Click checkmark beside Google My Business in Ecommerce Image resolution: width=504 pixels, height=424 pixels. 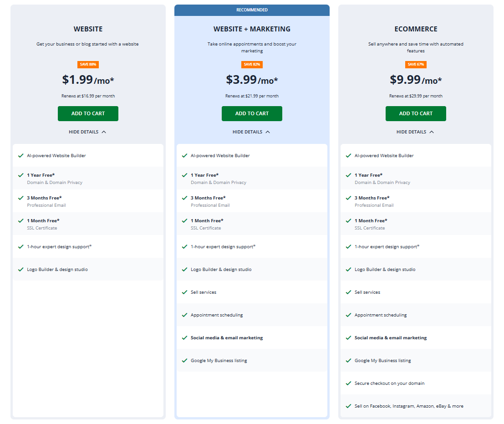(x=348, y=361)
